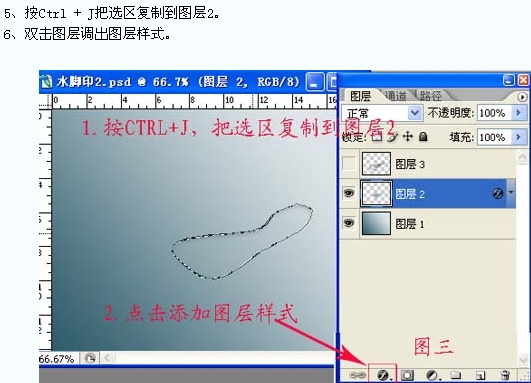Select the 图层 2 thumbnail

(x=376, y=193)
